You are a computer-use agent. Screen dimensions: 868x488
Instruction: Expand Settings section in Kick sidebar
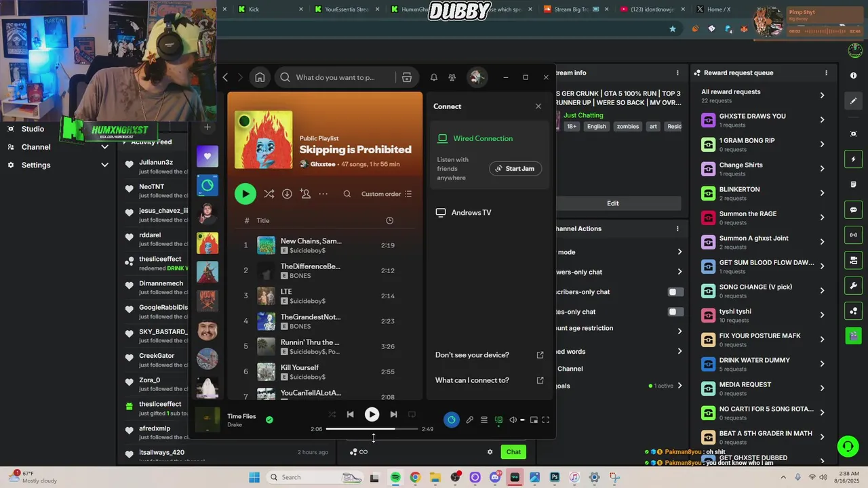[x=104, y=165]
